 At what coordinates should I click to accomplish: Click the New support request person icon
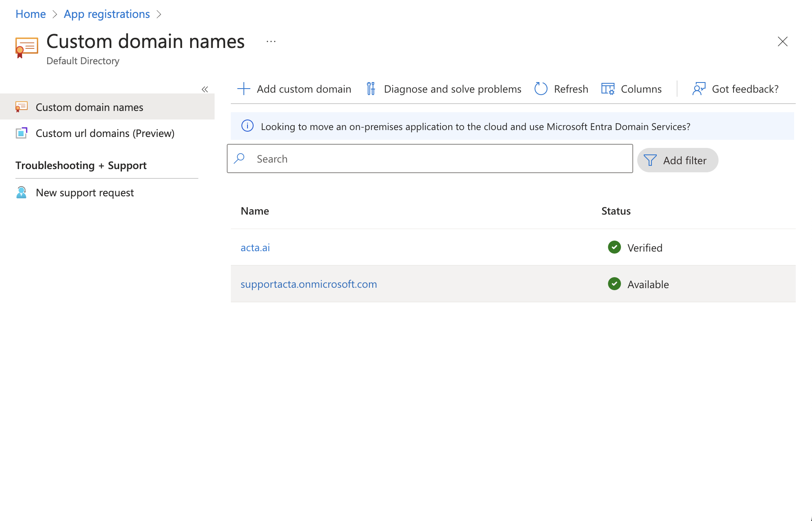[x=22, y=192]
